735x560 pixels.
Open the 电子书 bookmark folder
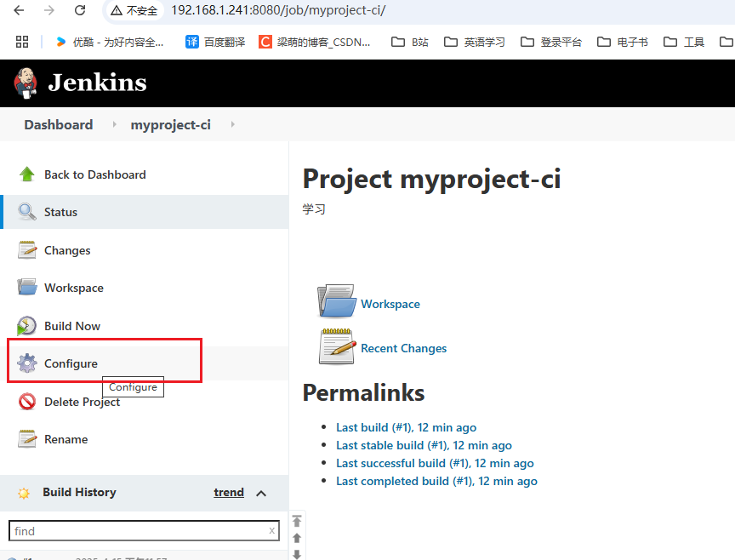pos(623,43)
